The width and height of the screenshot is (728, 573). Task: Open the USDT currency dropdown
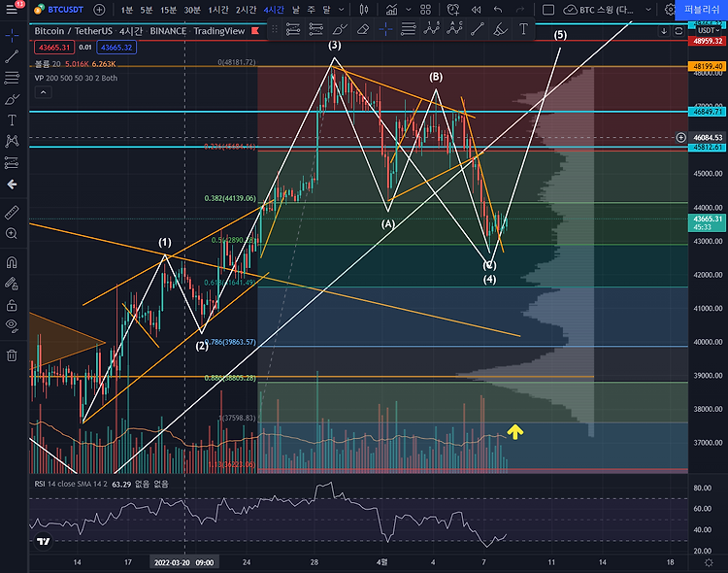point(709,31)
